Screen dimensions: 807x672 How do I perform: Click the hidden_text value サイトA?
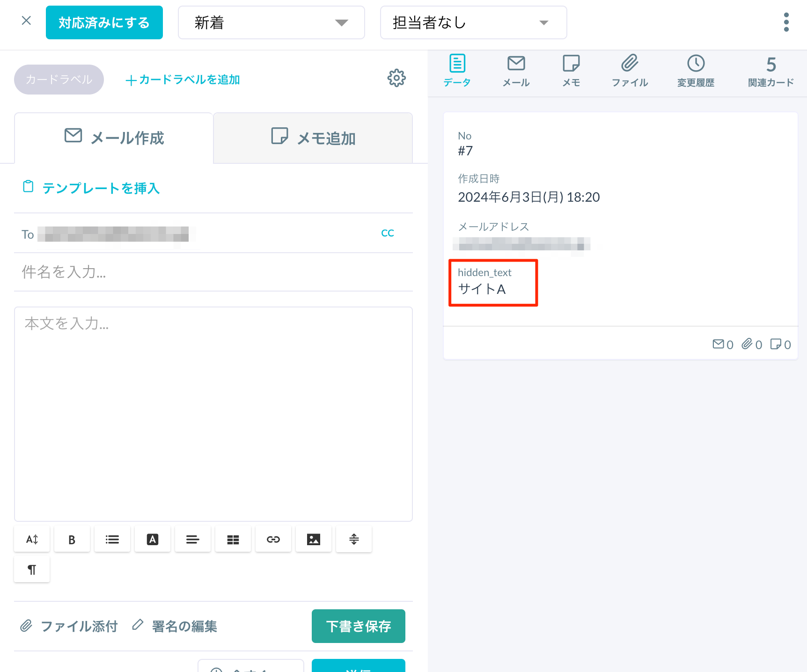[x=482, y=289]
